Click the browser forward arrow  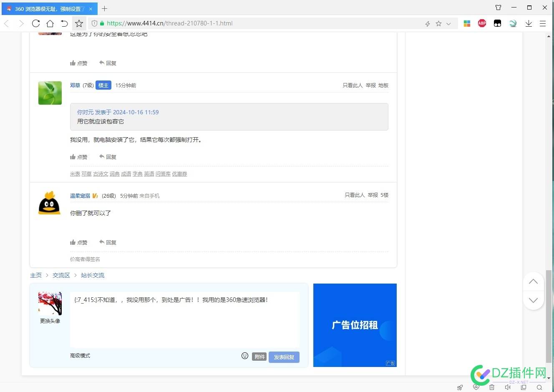(x=21, y=23)
